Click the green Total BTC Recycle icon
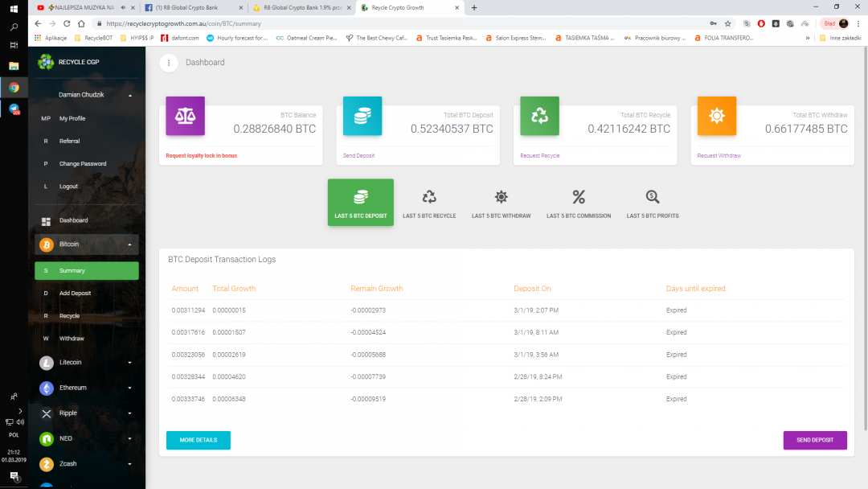 539,116
